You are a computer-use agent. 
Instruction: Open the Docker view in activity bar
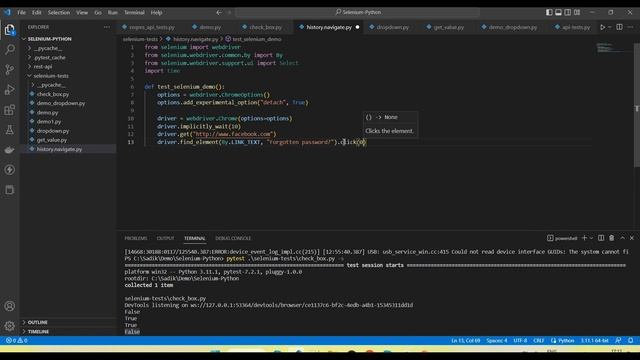point(10,150)
